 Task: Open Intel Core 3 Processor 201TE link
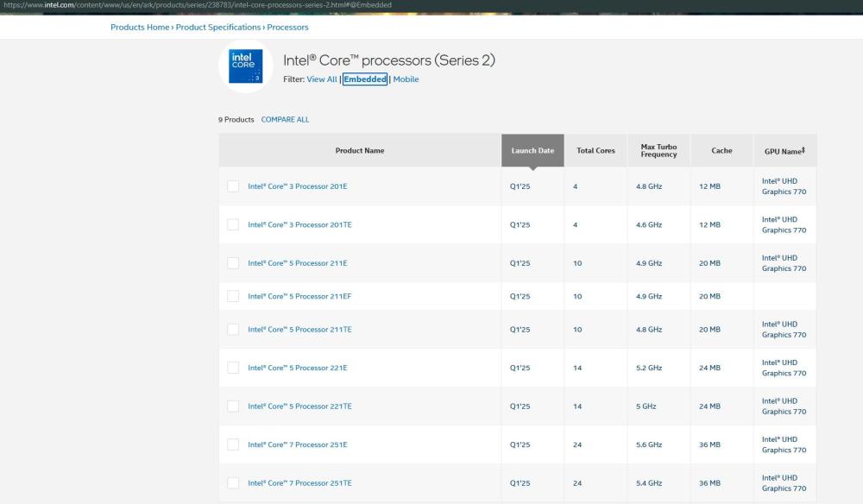[x=299, y=224]
